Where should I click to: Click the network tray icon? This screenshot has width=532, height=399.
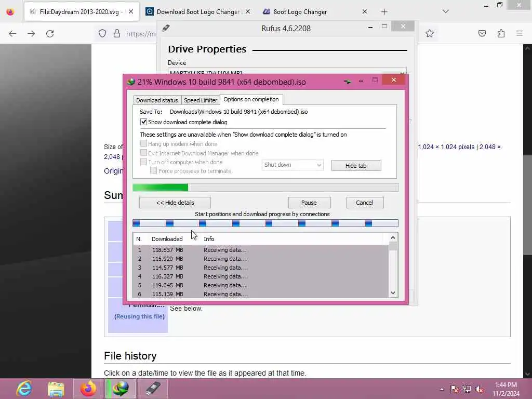(x=467, y=389)
